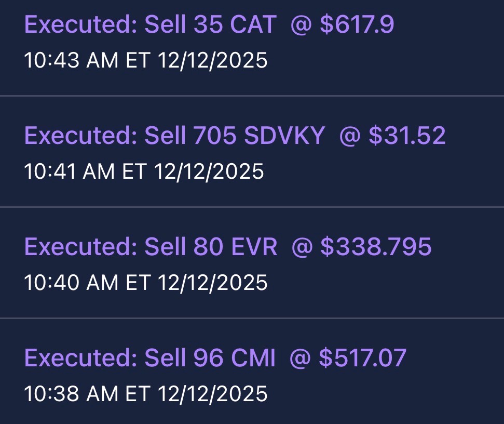This screenshot has width=504, height=424.
Task: Click the 10:41 AM ET timestamp
Action: pos(144,171)
